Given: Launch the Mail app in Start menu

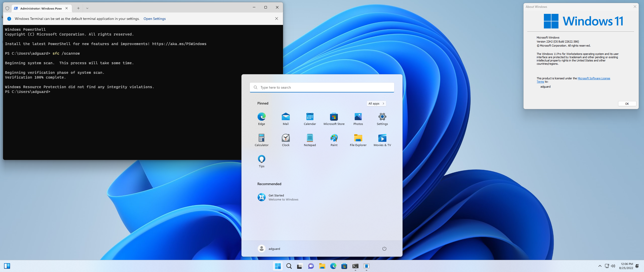Looking at the screenshot, I should (x=286, y=119).
